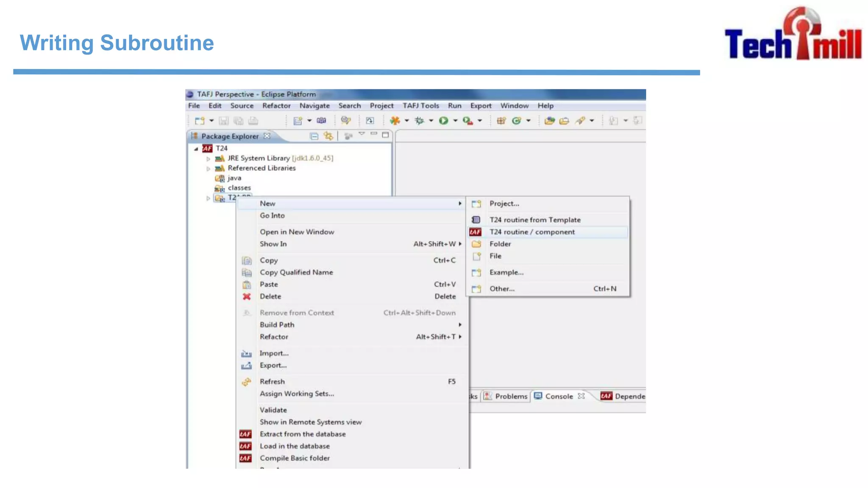Toggle Link with Editor in Package Explorer

coord(328,136)
